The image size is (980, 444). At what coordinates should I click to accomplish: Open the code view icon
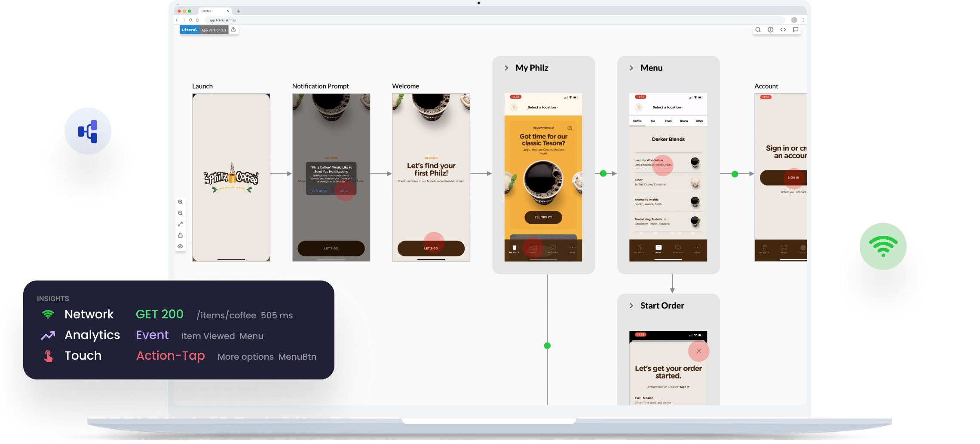(x=783, y=30)
